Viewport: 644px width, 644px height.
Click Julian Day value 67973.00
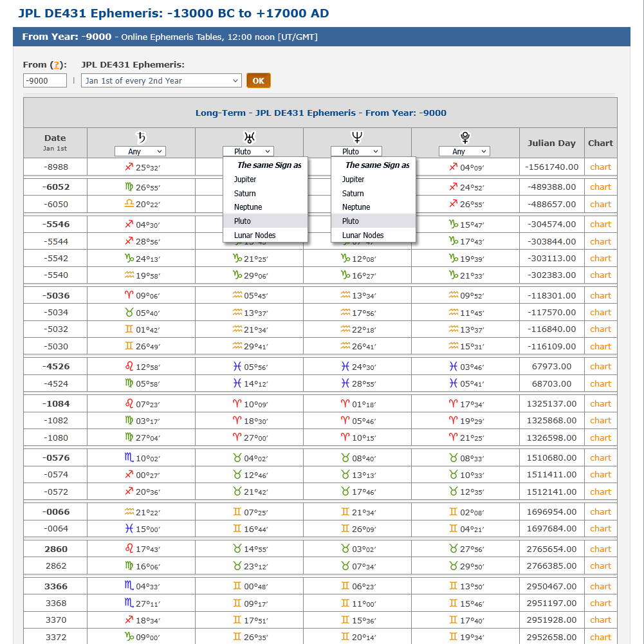pyautogui.click(x=551, y=366)
